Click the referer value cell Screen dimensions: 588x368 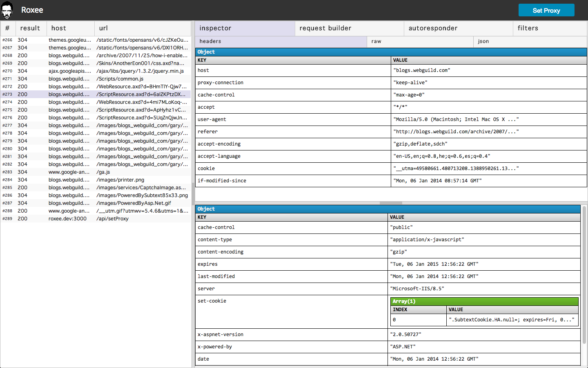pyautogui.click(x=489, y=132)
